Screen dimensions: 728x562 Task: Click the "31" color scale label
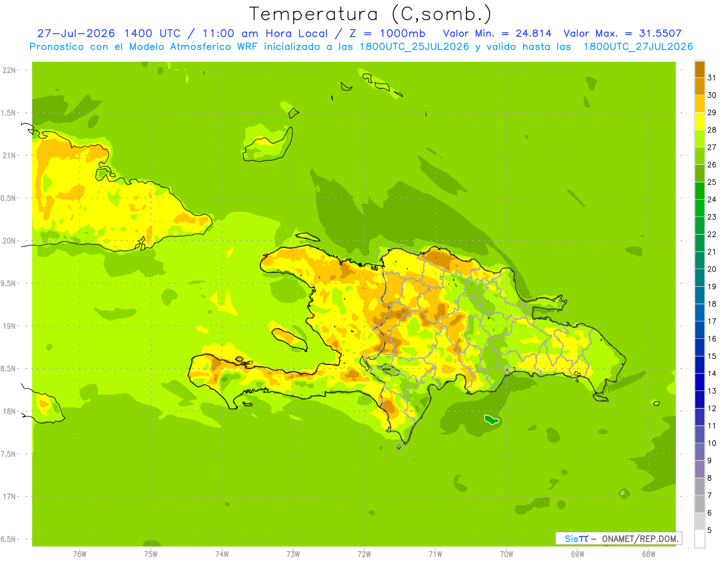click(712, 77)
